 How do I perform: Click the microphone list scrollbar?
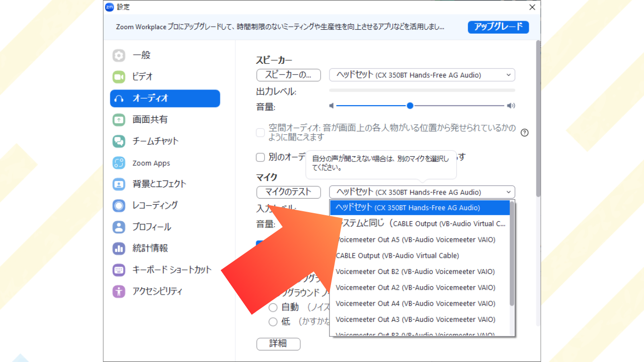(x=512, y=253)
